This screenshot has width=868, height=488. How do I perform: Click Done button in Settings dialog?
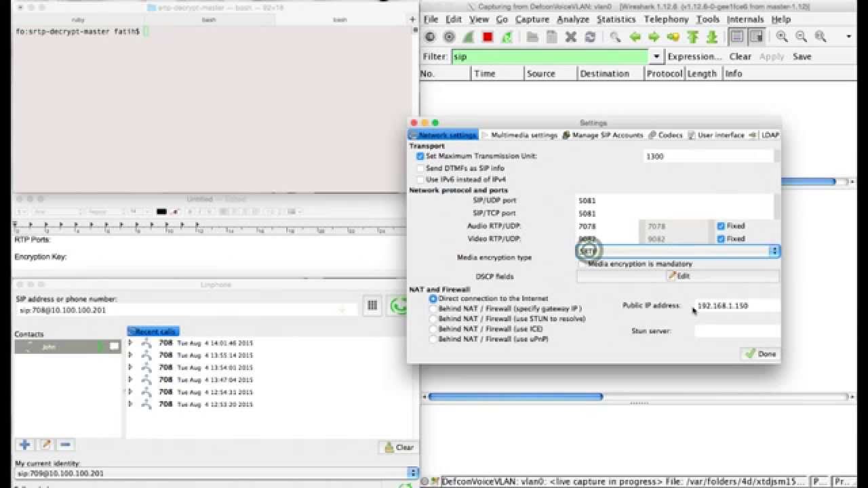pos(760,354)
